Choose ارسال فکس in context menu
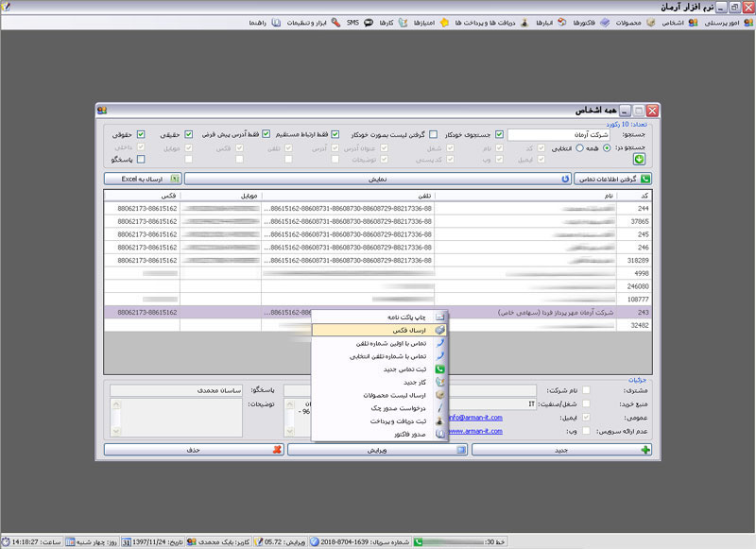Screen dimensions: 756x549 [x=379, y=330]
